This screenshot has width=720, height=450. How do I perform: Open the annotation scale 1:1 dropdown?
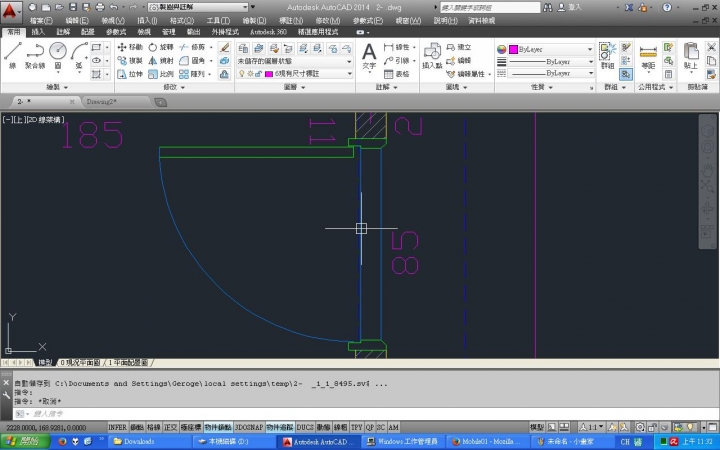click(592, 427)
